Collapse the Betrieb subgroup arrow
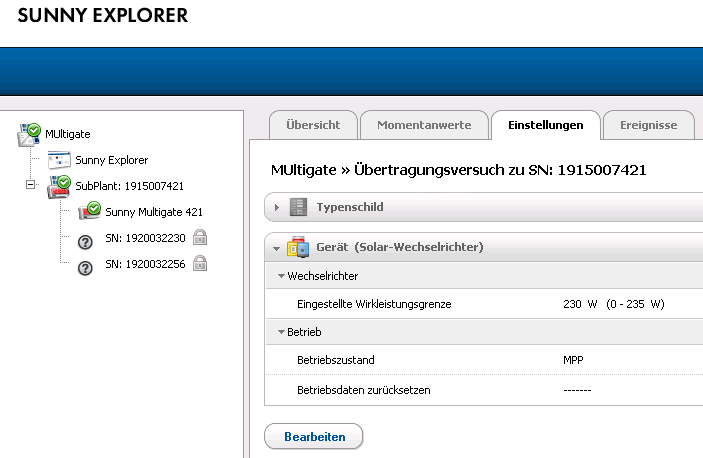This screenshot has width=703, height=458. click(281, 332)
